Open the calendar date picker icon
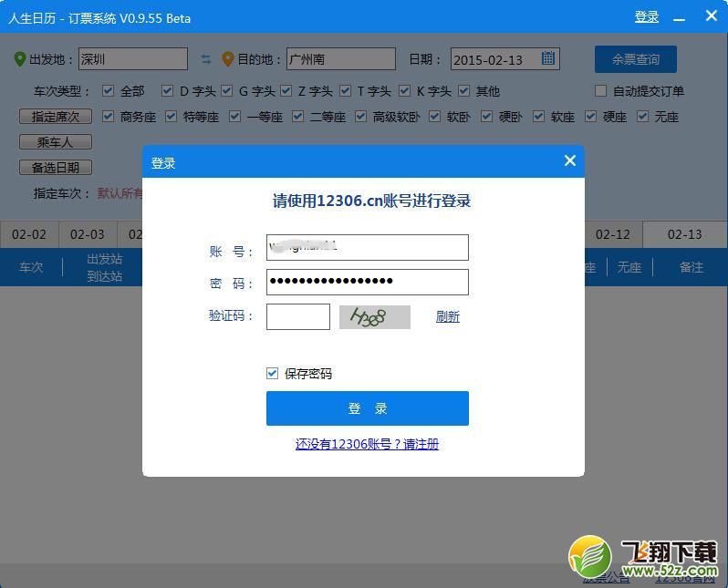The image size is (728, 588). 548,58
